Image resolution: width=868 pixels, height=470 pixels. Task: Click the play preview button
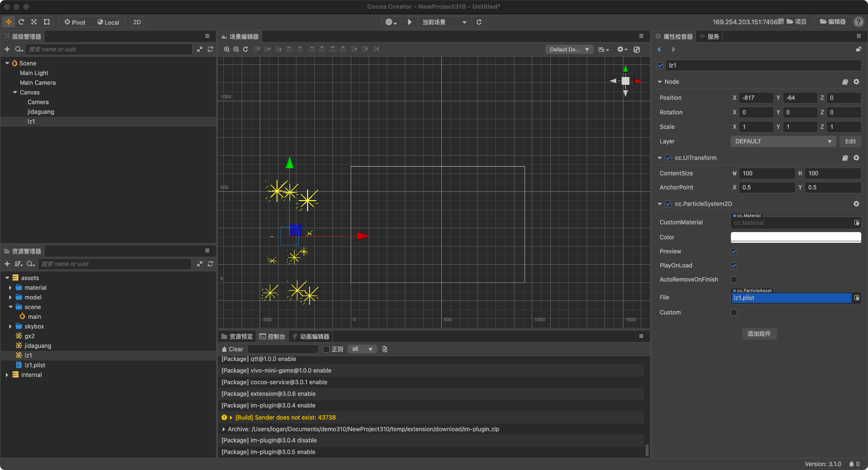click(x=409, y=22)
